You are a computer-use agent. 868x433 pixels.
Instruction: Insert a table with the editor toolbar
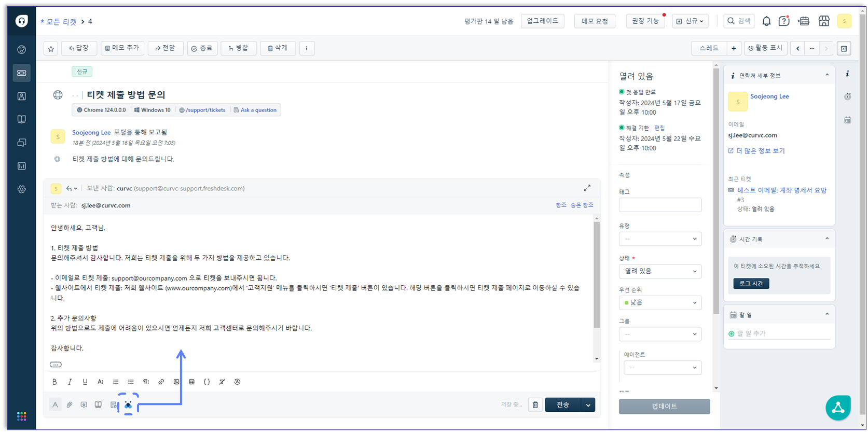(x=191, y=382)
